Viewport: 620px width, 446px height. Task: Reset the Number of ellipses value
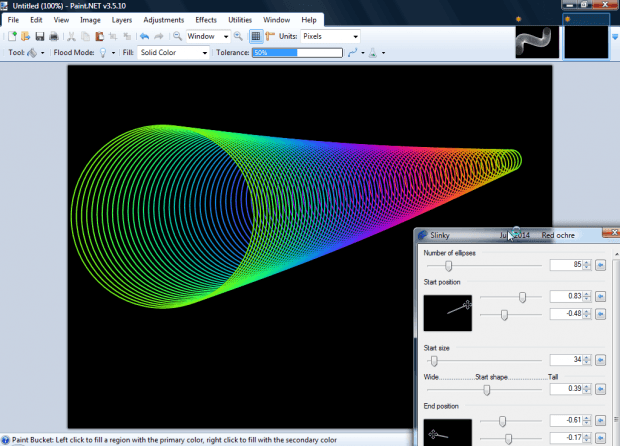pyautogui.click(x=601, y=266)
